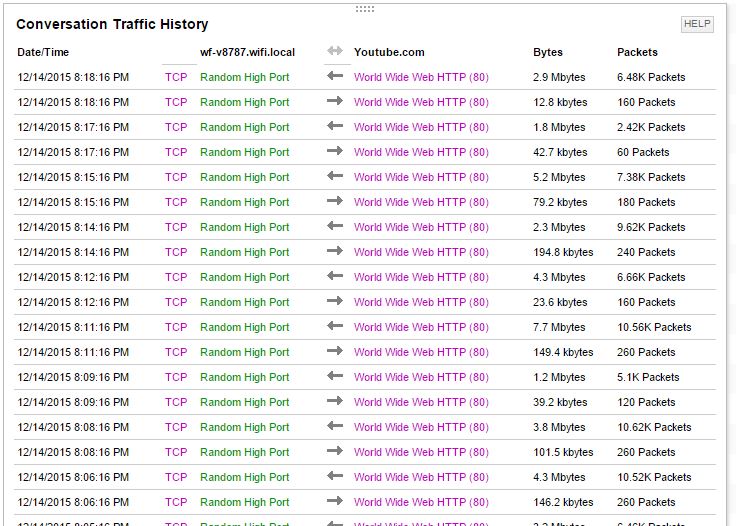Image resolution: width=736 pixels, height=526 pixels.
Task: Open World Wide Web HTTP link, 2.3 Mbytes row
Action: [421, 227]
